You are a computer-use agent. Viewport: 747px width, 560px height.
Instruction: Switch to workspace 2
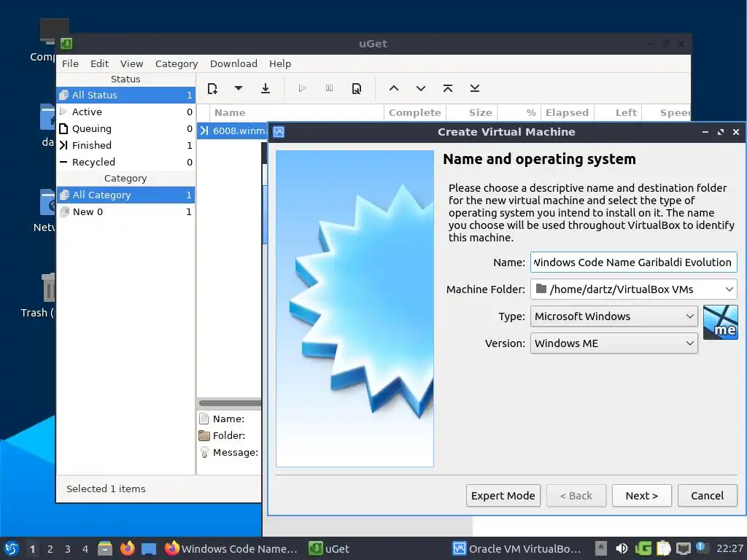click(50, 549)
